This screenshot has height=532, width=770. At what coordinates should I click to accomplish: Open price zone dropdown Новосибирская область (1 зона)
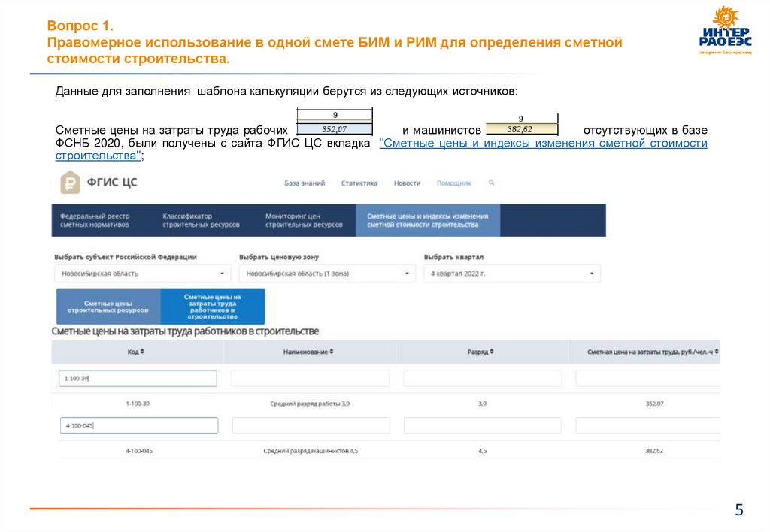pos(327,274)
